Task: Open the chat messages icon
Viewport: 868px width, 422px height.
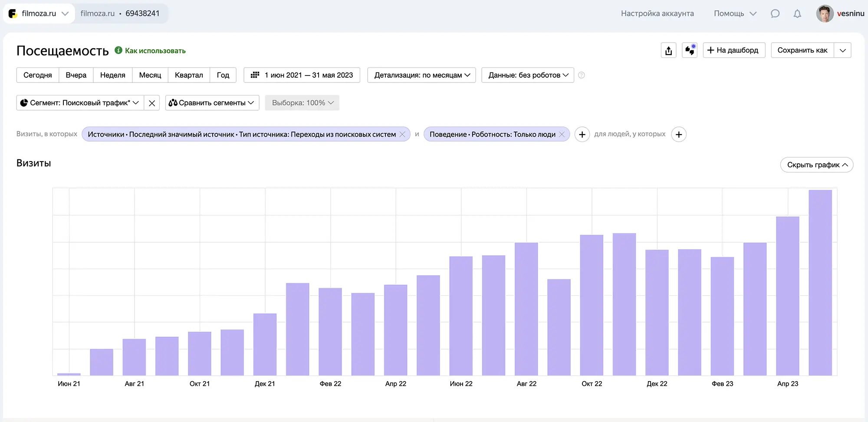Action: point(775,13)
